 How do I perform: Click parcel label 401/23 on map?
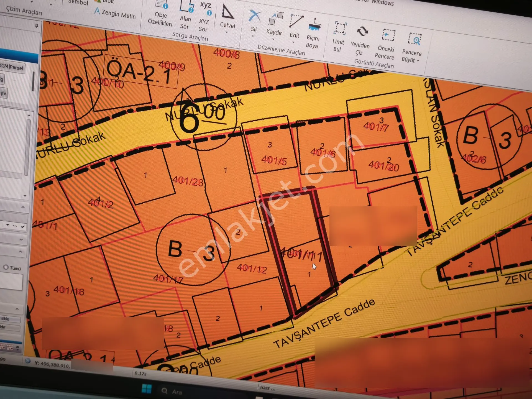tap(188, 181)
